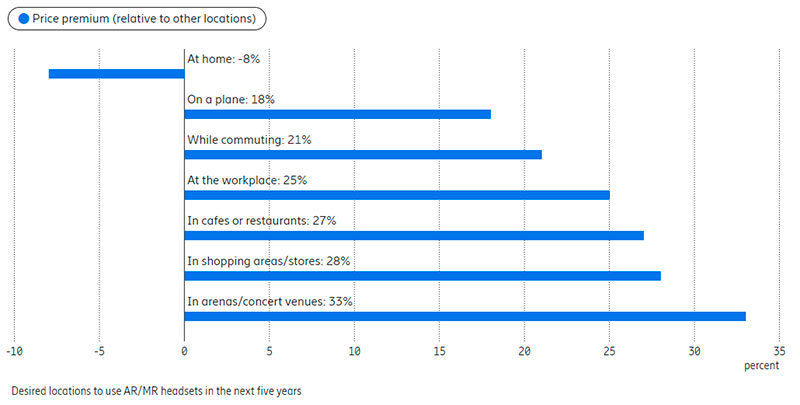Click the "On a plane: 18%" label
800x405 pixels.
(x=231, y=100)
